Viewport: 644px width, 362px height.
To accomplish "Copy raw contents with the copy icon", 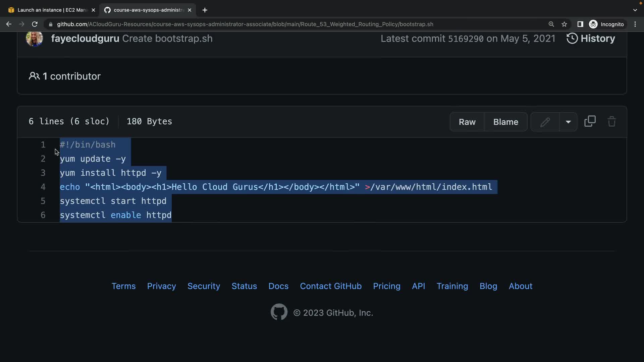I will [590, 121].
